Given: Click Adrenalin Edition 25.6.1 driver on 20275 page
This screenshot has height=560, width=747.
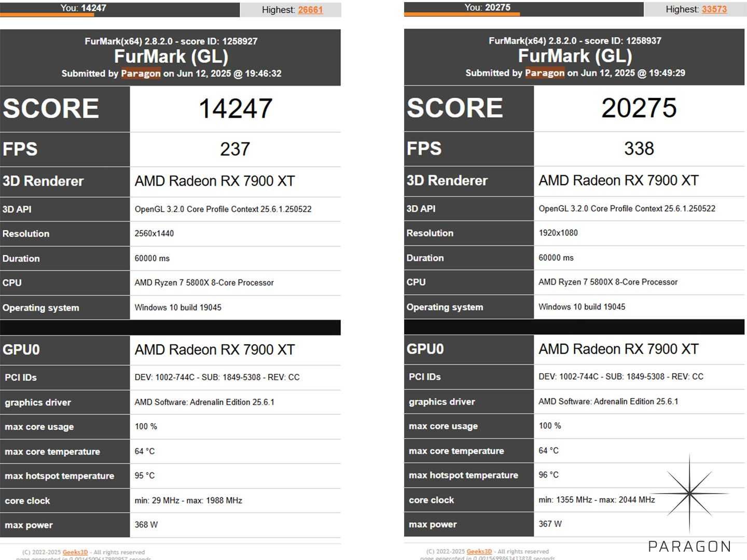Looking at the screenshot, I should pos(608,401).
